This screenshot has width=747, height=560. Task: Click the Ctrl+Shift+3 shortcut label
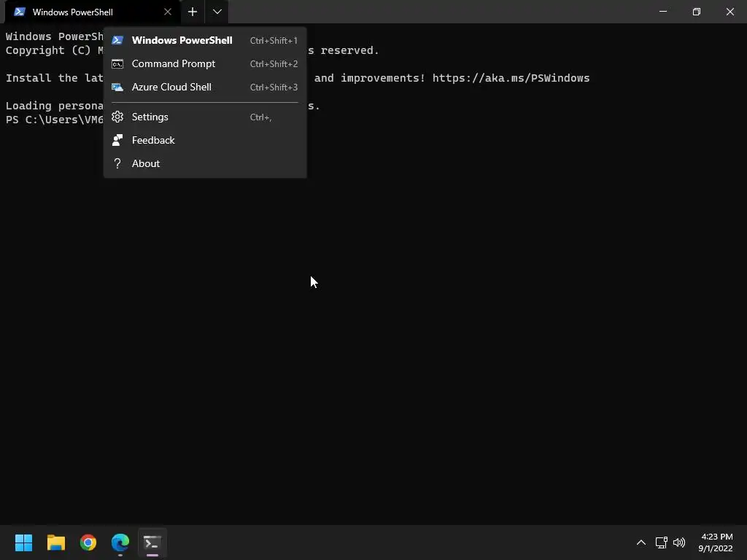(x=274, y=87)
